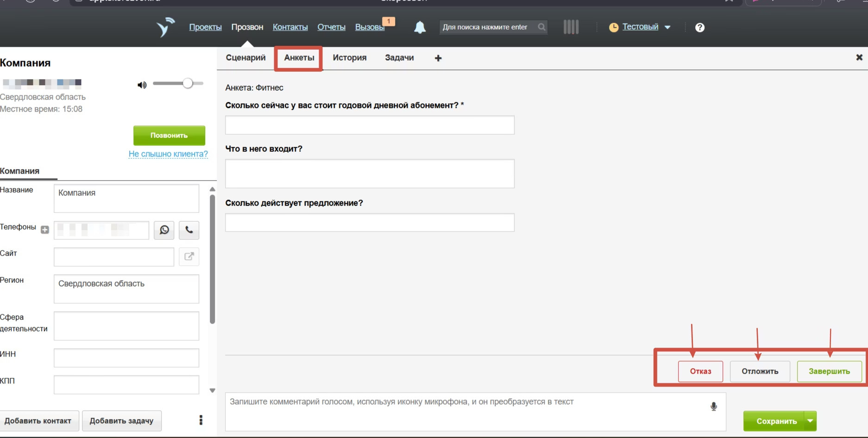This screenshot has width=868, height=438.
Task: Click the red Отказ button
Action: [700, 371]
